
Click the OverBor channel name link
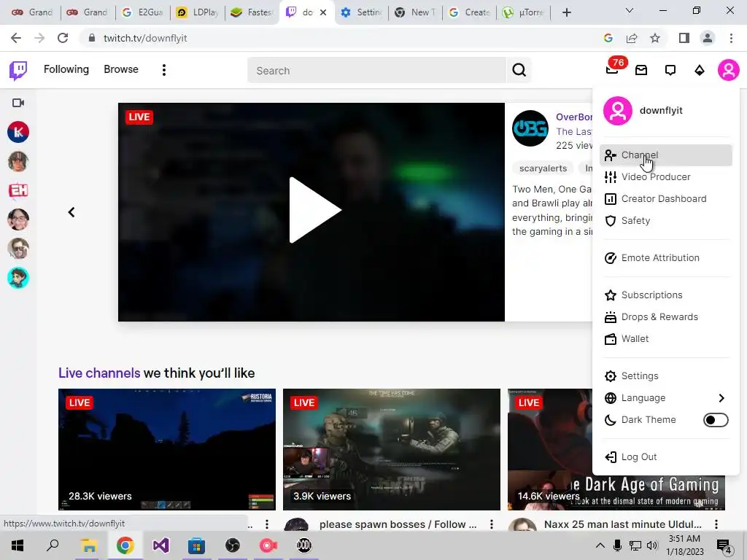click(x=574, y=117)
